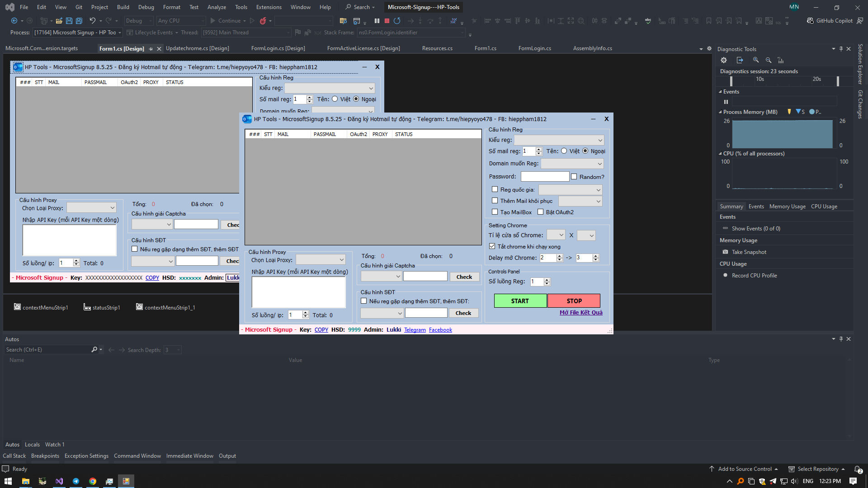Select Việt radio button in running app
Viewport: 868px width, 488px height.
pos(564,151)
